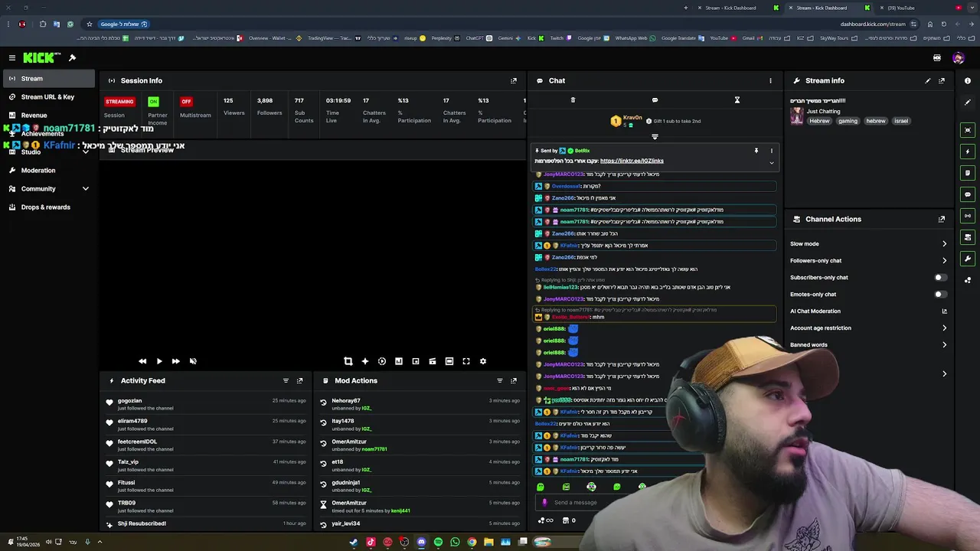Expand the pinned message chevron
Screen dimensions: 980x551
pyautogui.click(x=771, y=162)
